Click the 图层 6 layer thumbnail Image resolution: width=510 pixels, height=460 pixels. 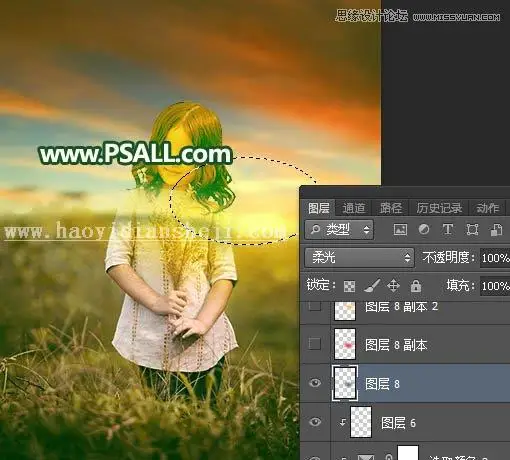[361, 422]
